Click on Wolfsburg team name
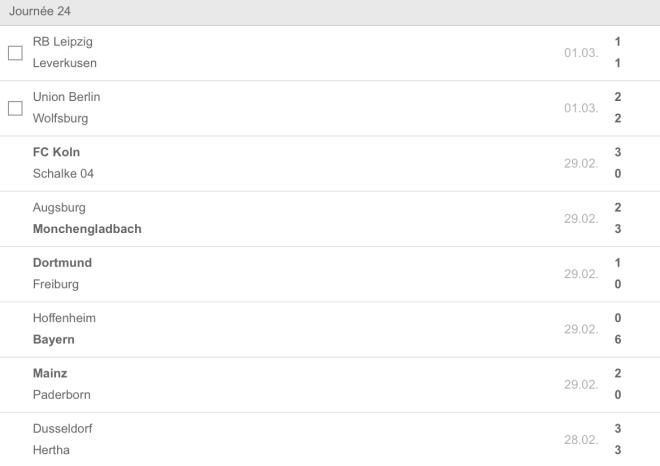Viewport: 660px width, 466px height. pyautogui.click(x=61, y=118)
